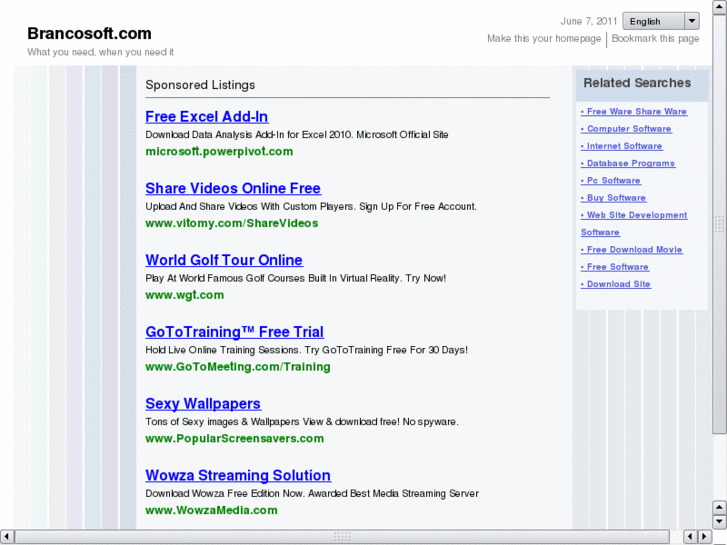The height and width of the screenshot is (545, 727).
Task: Click the www.wgt.com URL
Action: coord(185,295)
